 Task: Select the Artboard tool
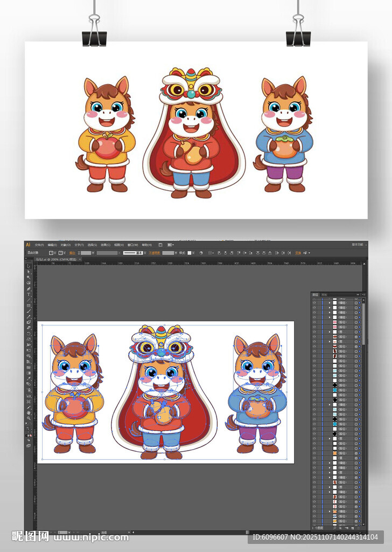[29, 401]
